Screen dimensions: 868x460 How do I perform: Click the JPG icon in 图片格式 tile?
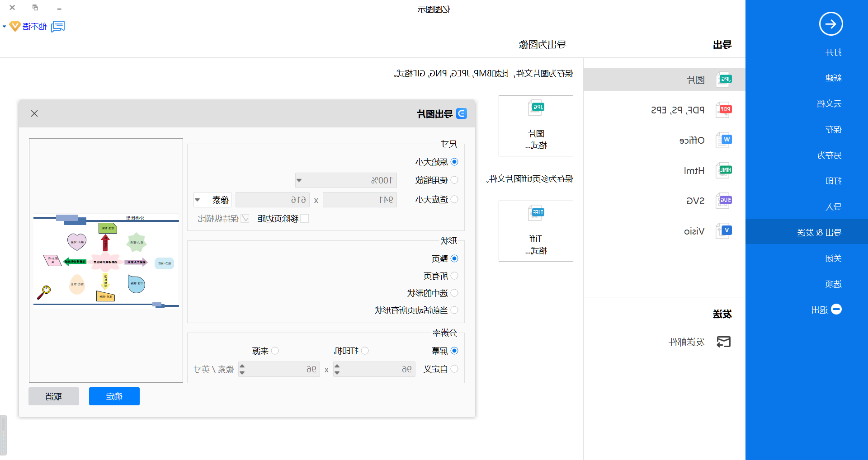(x=536, y=108)
